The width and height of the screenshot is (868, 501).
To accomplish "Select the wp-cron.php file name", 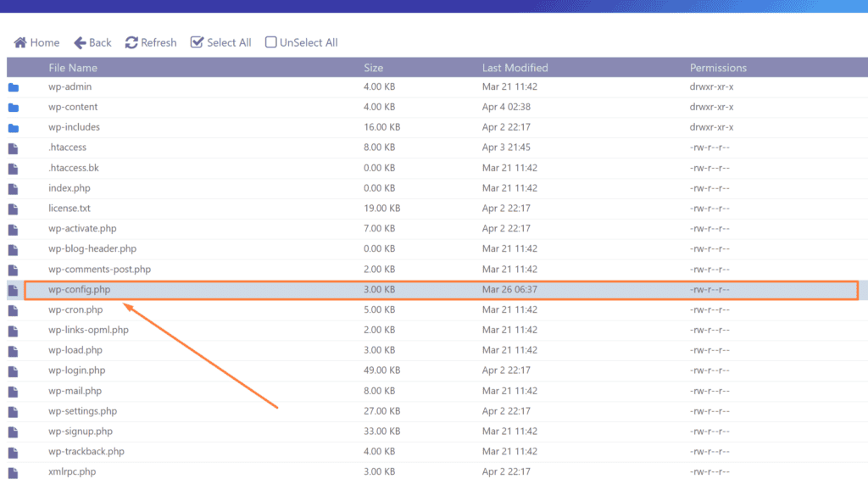I will click(75, 309).
